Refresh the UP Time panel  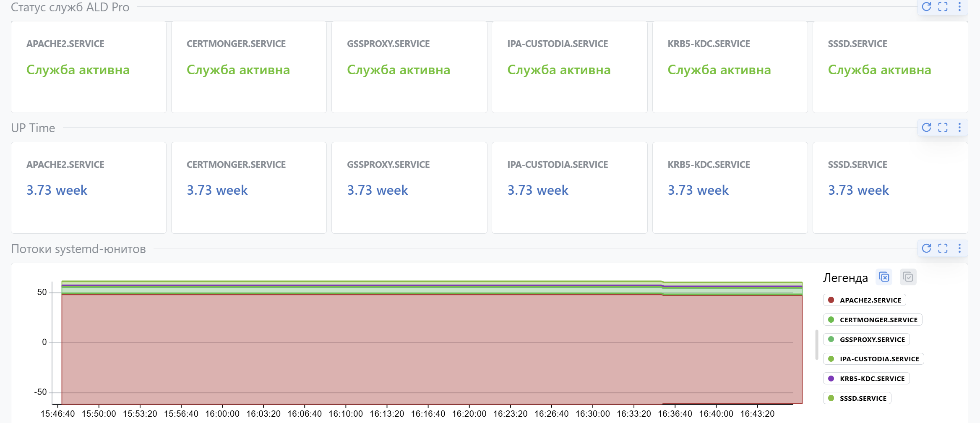coord(926,128)
